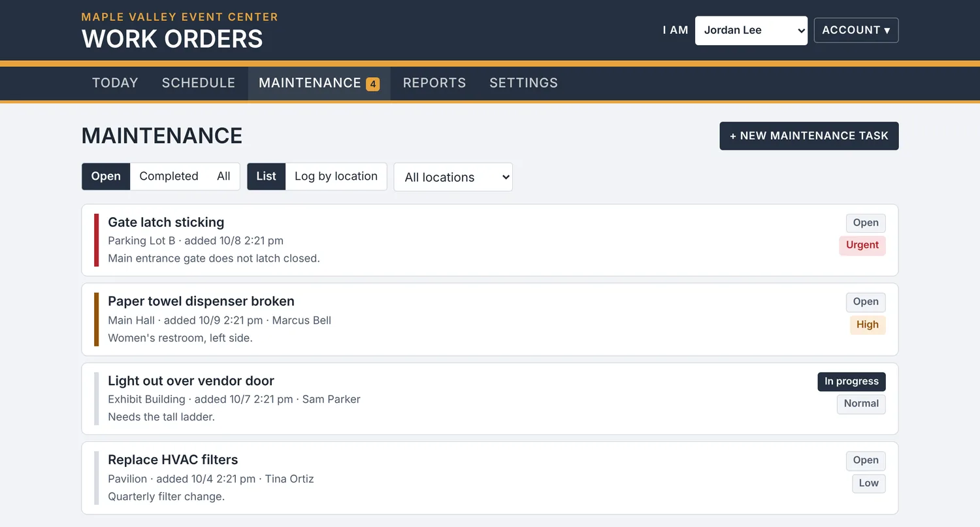The image size is (980, 527).
Task: Click the note 'Women's restroom, left side.'
Action: pos(180,338)
